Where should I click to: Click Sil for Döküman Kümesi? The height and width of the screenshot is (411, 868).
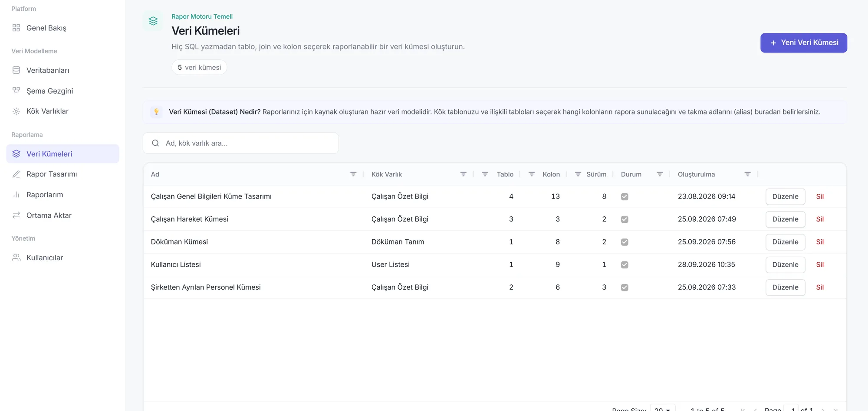click(x=820, y=242)
